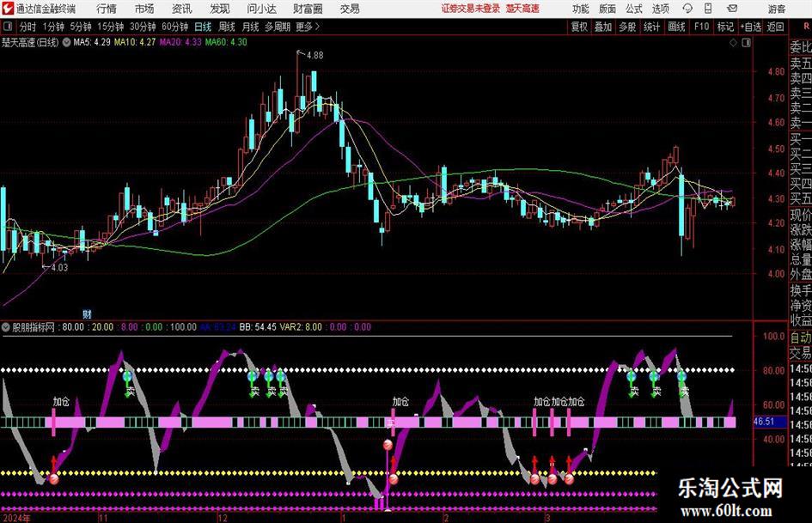Open the 多周期 multi-period view
The width and height of the screenshot is (812, 523).
(277, 27)
